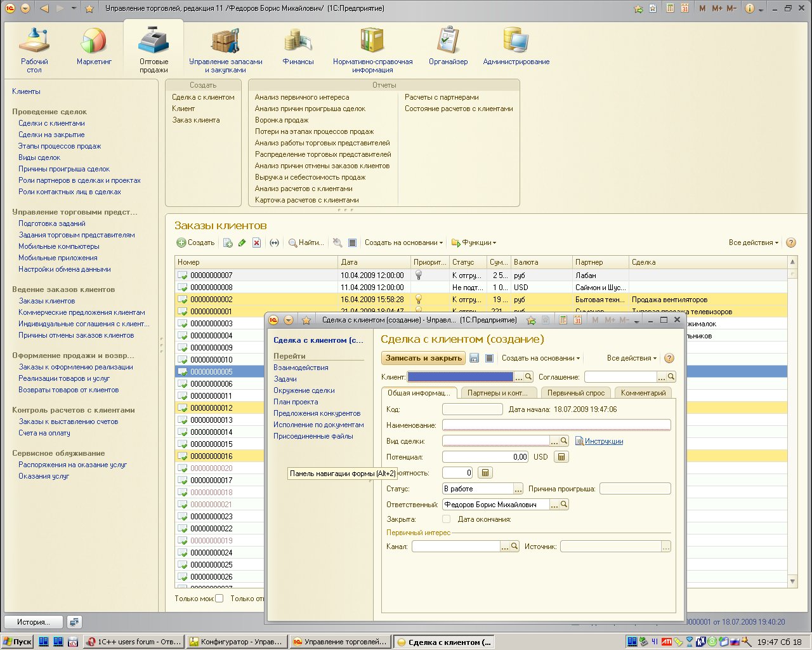Image resolution: width=812 pixels, height=650 pixels.
Task: Click the Наименование input field
Action: click(556, 425)
